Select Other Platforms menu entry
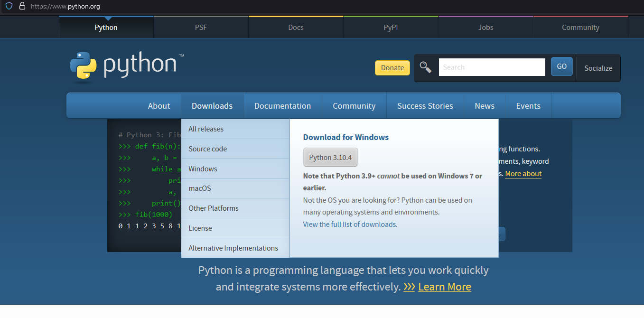The width and height of the screenshot is (644, 318). (235, 208)
